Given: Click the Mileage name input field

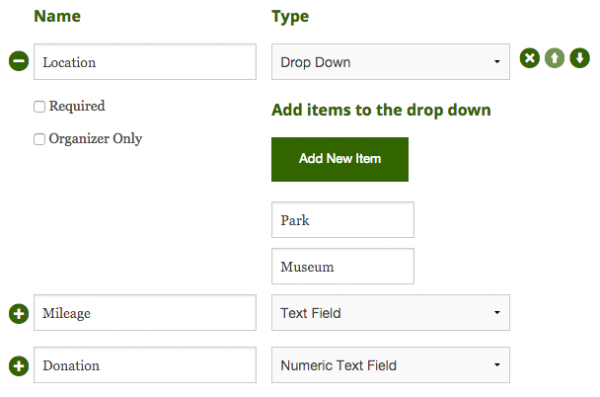Looking at the screenshot, I should point(145,312).
